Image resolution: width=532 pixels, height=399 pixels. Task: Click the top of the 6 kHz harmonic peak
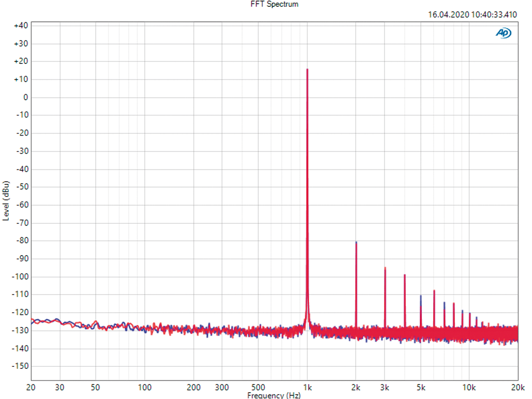(x=434, y=291)
